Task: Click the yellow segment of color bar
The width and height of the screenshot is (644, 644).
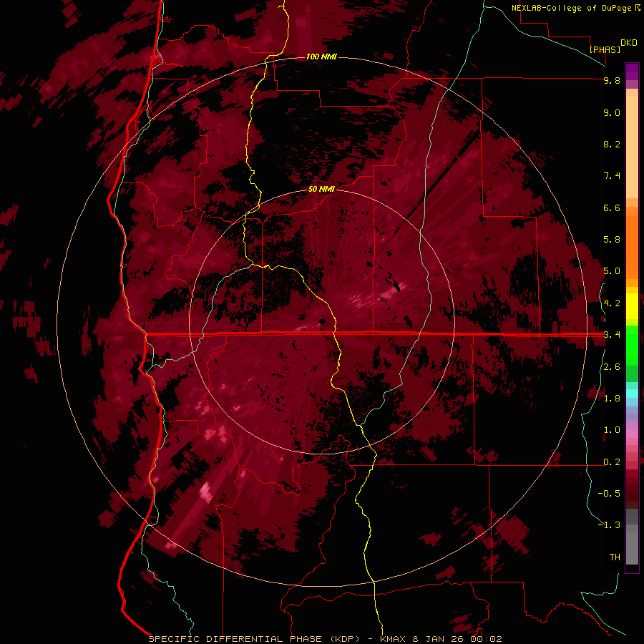Action: tap(632, 306)
